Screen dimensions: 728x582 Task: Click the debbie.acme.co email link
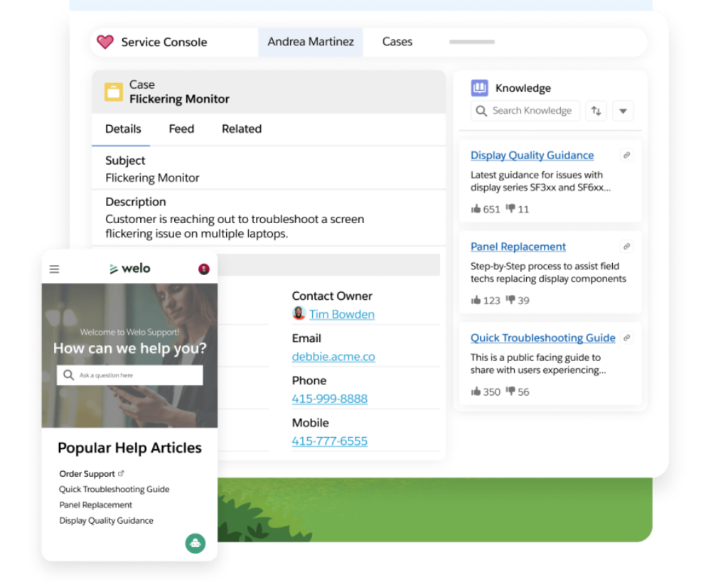click(333, 357)
